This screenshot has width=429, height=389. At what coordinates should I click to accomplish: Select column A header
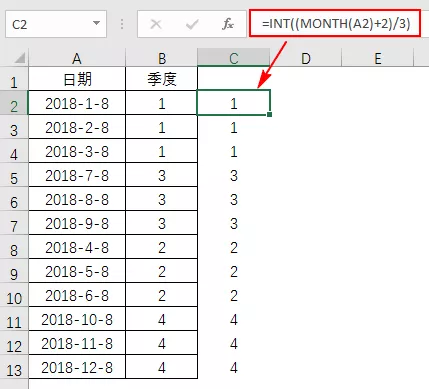point(77,58)
